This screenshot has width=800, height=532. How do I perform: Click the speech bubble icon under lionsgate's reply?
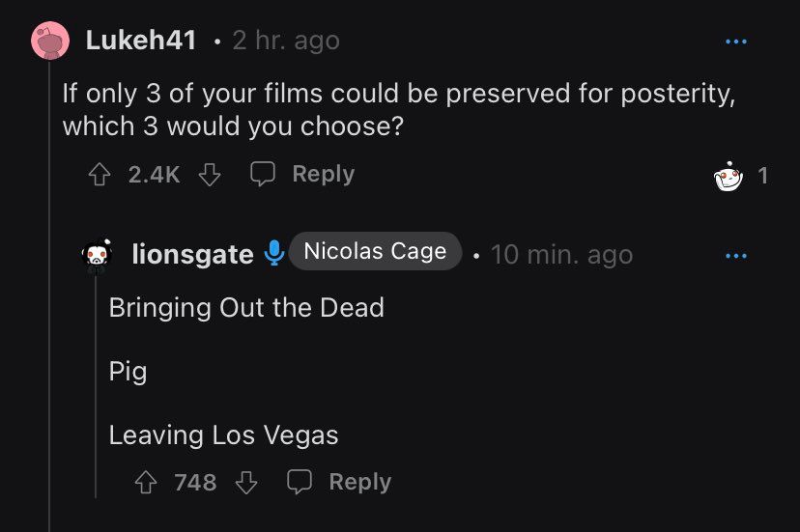[x=300, y=482]
